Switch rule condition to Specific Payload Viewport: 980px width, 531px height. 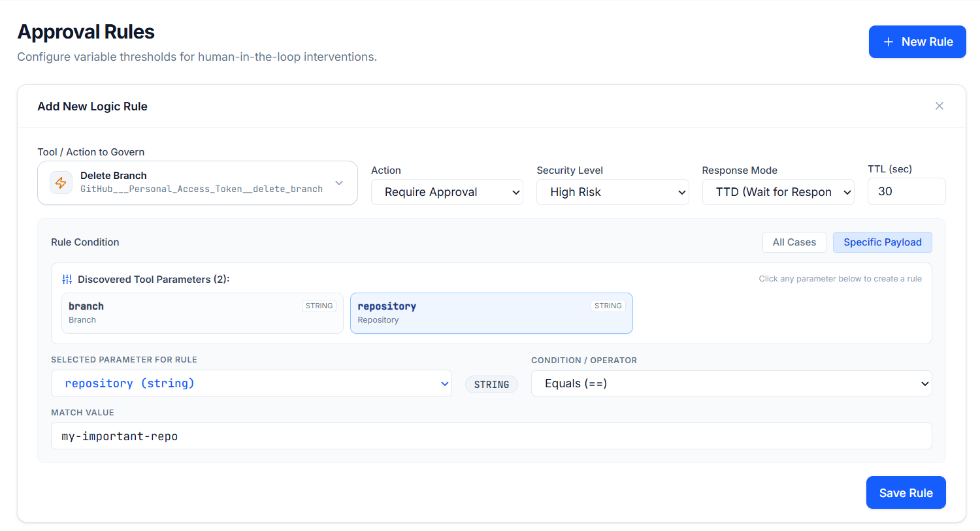(x=882, y=242)
